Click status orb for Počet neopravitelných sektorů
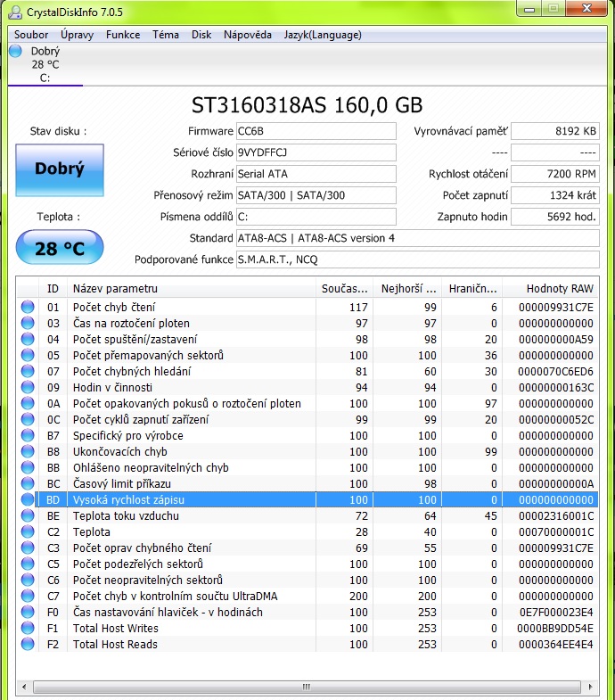 [28, 581]
